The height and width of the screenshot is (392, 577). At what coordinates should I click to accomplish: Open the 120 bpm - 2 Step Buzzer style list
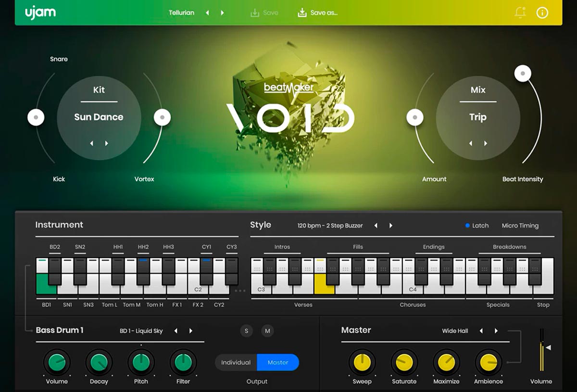click(x=330, y=226)
